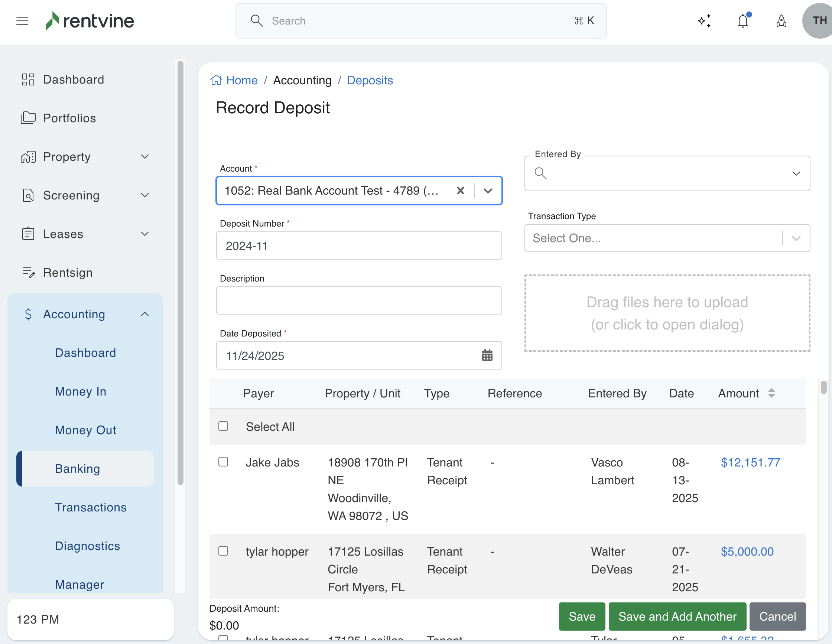Open the notifications bell
The width and height of the screenshot is (832, 644).
(742, 20)
